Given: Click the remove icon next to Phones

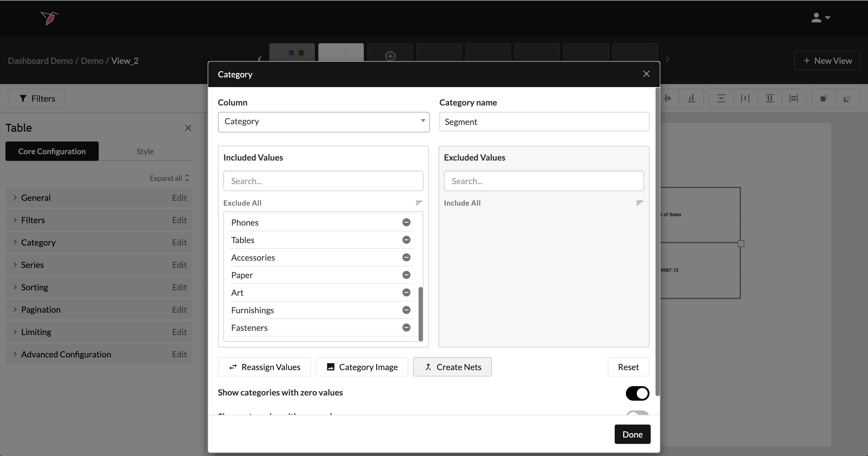Looking at the screenshot, I should [406, 222].
